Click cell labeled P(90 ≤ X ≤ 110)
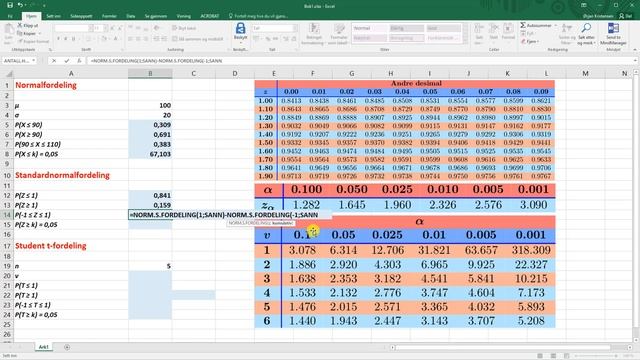The height and width of the screenshot is (360, 640). click(x=71, y=144)
